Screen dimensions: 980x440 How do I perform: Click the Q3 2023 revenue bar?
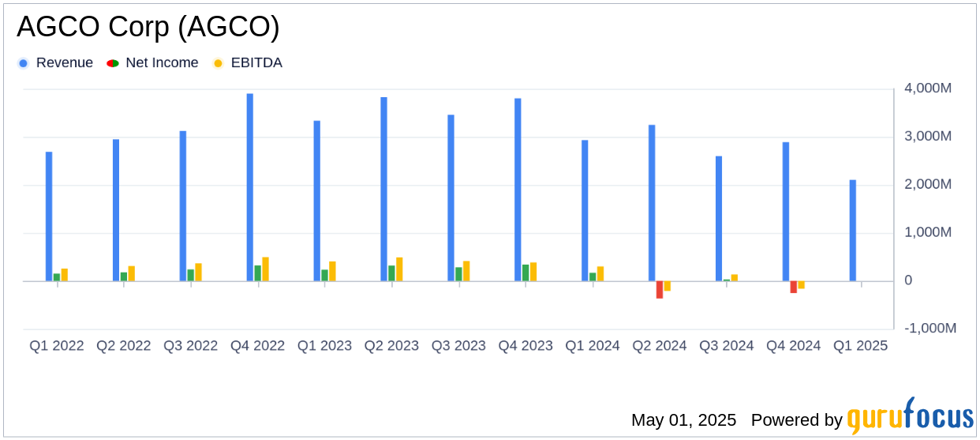click(x=451, y=198)
